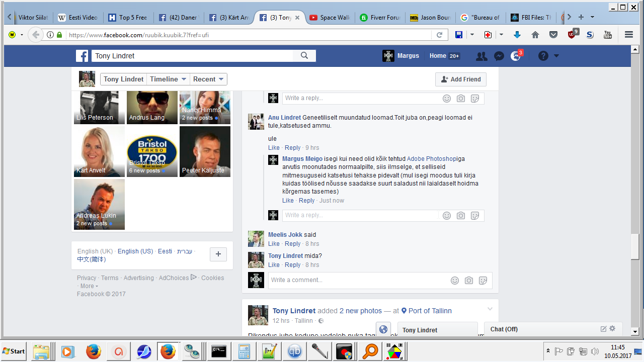The width and height of the screenshot is (644, 362).
Task: Open Bristol Takso friend thumbnail
Action: point(152,151)
